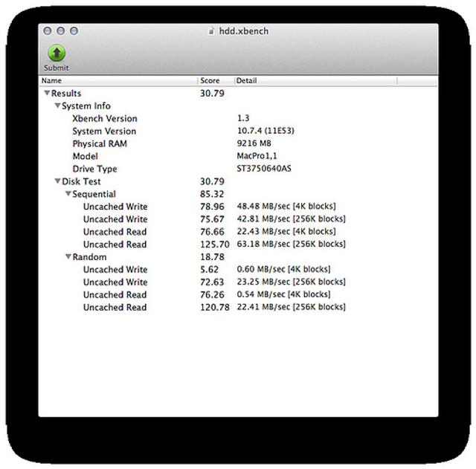
Task: Click the ST3750640AS drive type value
Action: 264,169
